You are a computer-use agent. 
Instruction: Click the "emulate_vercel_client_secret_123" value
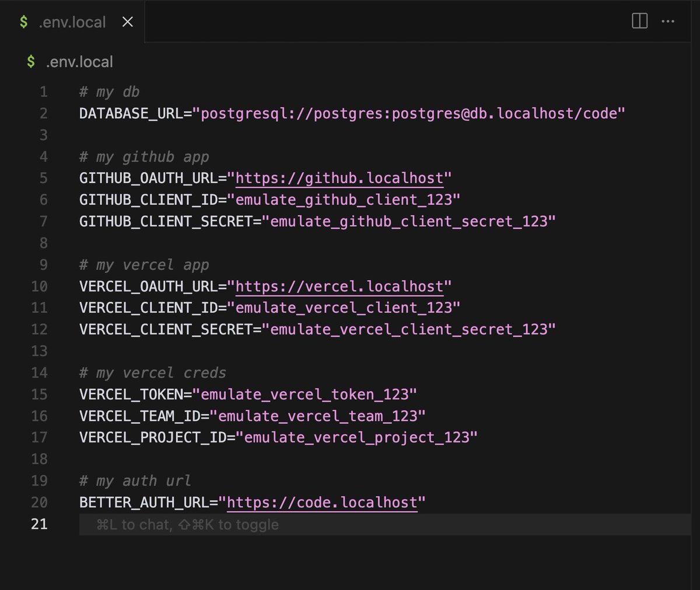[x=409, y=329]
